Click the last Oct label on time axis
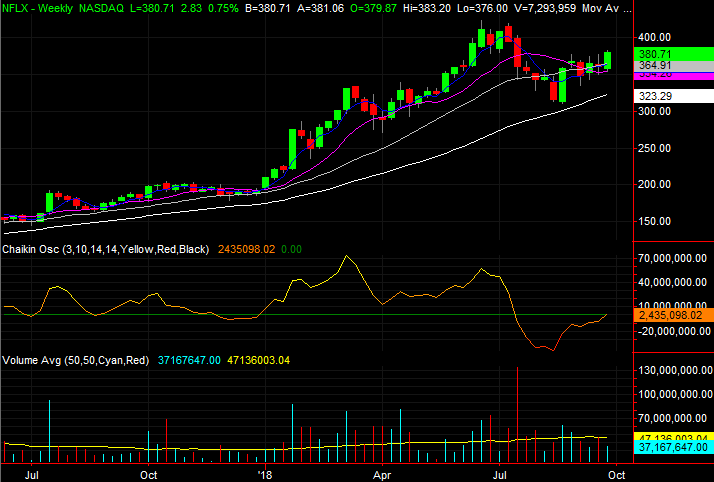This screenshot has width=714, height=482. [617, 476]
